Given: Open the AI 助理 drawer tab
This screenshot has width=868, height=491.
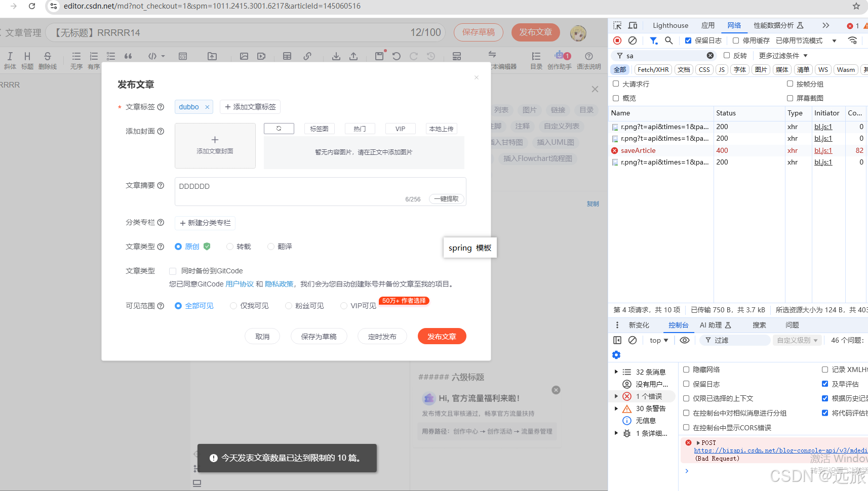Looking at the screenshot, I should coord(716,325).
